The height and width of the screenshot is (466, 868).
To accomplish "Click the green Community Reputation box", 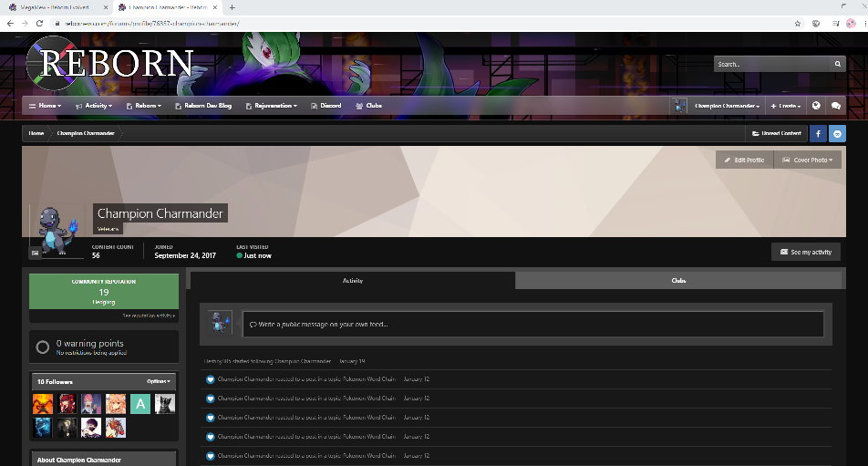I will coord(104,291).
